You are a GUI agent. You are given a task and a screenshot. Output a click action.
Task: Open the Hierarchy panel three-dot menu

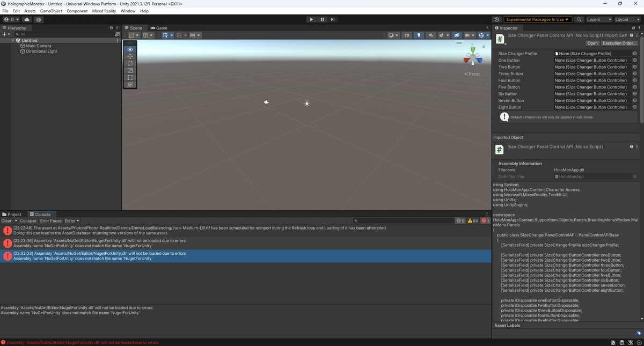click(x=118, y=27)
